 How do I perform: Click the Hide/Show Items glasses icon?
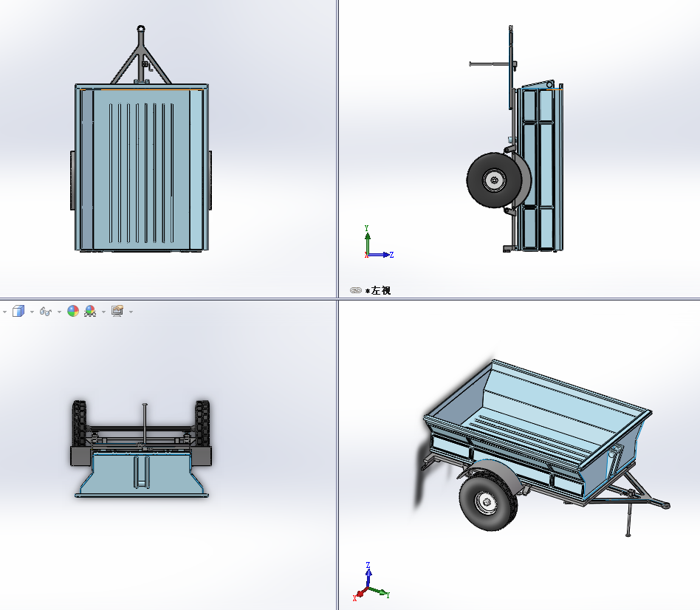point(46,311)
